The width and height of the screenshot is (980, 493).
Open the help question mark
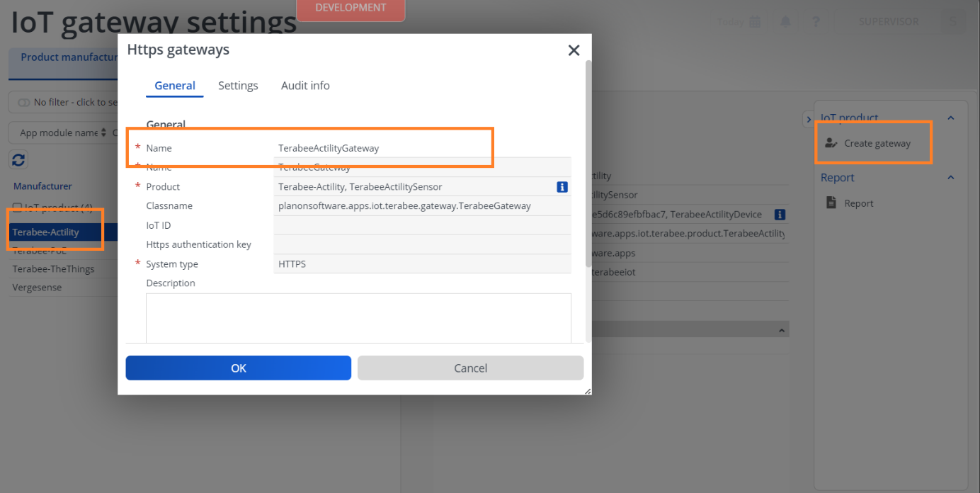point(816,22)
